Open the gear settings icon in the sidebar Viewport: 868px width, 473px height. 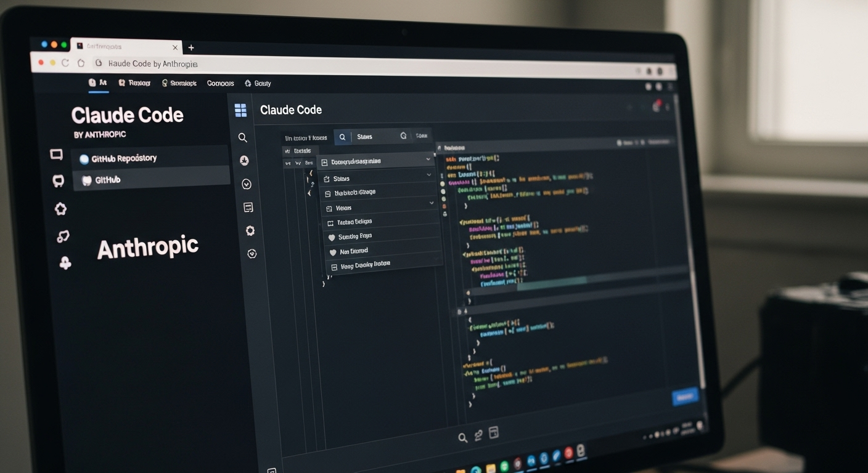click(250, 231)
